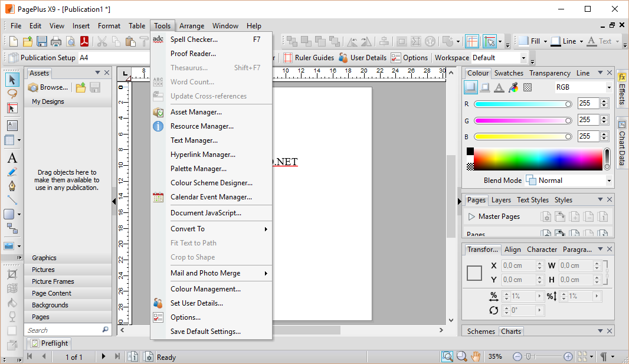The height and width of the screenshot is (364, 629).
Task: Open the Pictures assets category
Action: pos(68,270)
